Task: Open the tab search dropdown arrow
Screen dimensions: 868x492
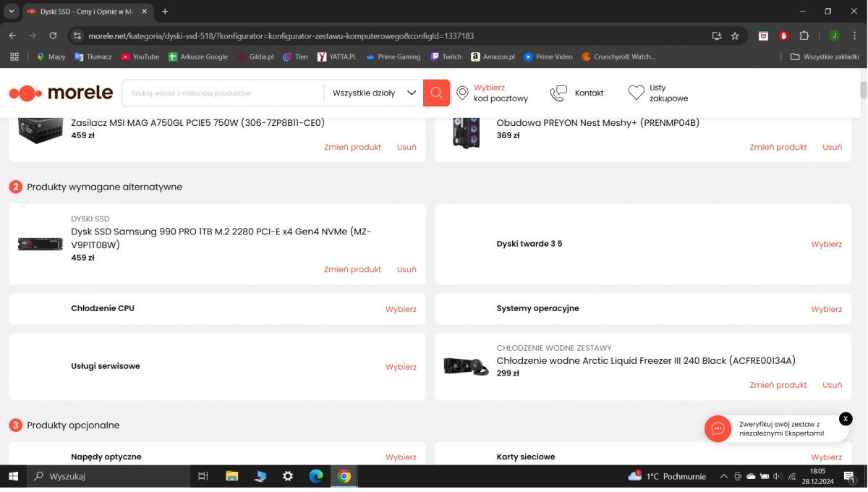Action: [11, 12]
